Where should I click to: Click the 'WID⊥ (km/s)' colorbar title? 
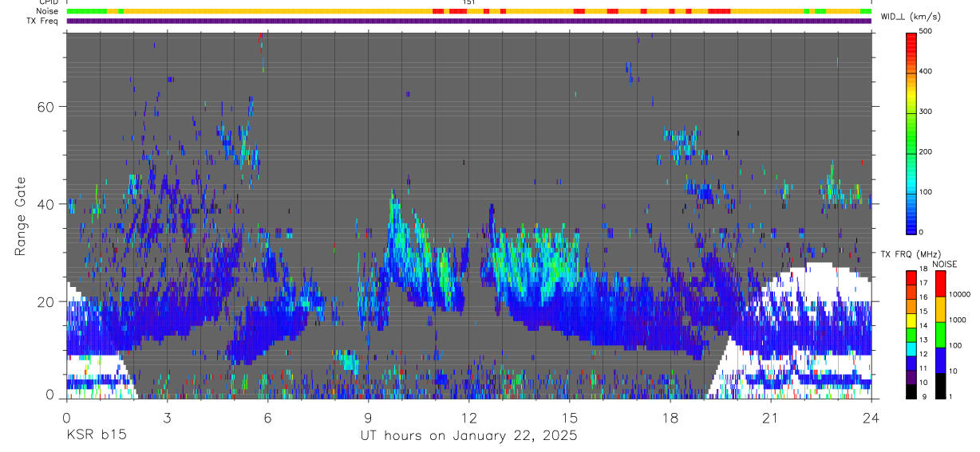pyautogui.click(x=911, y=17)
